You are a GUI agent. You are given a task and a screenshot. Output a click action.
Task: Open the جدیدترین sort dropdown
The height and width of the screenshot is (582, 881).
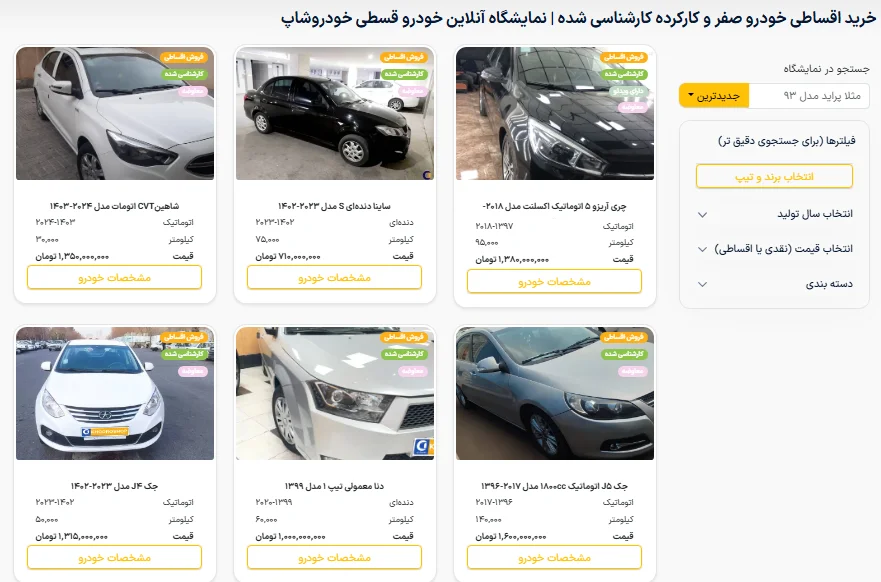pyautogui.click(x=714, y=96)
